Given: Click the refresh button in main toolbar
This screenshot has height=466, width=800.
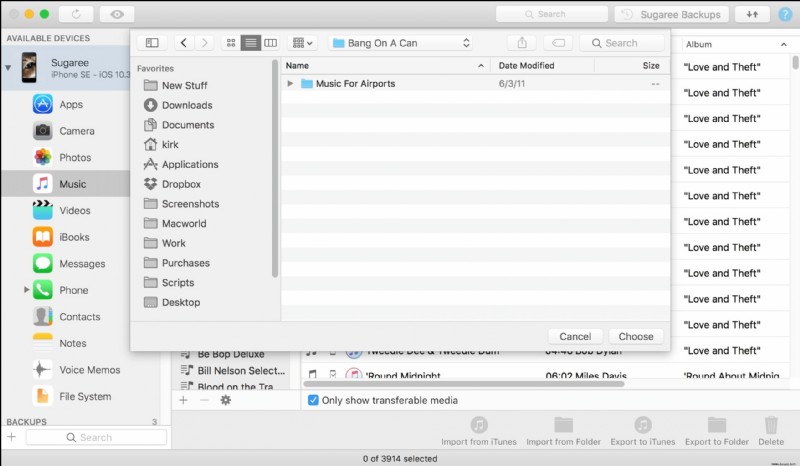Looking at the screenshot, I should coord(76,14).
